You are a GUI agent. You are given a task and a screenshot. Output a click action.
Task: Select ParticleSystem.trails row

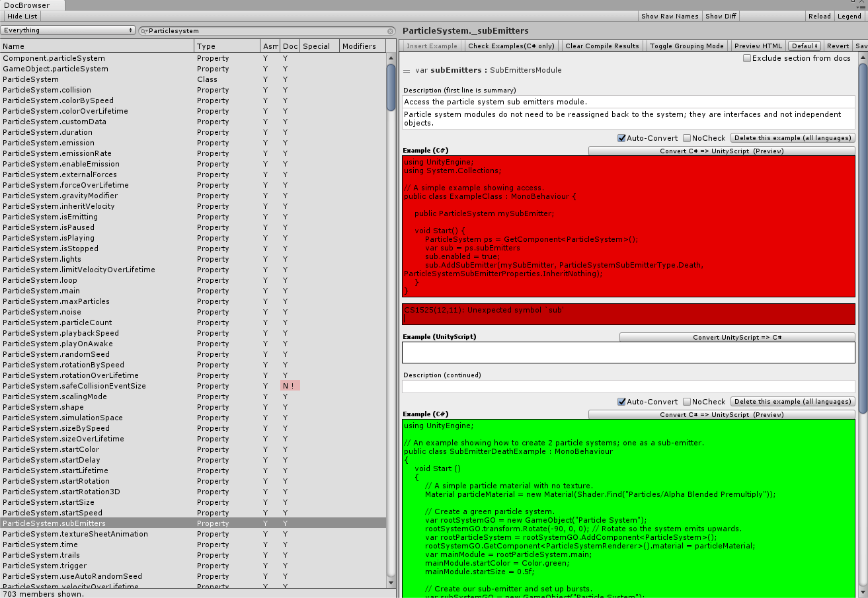193,555
